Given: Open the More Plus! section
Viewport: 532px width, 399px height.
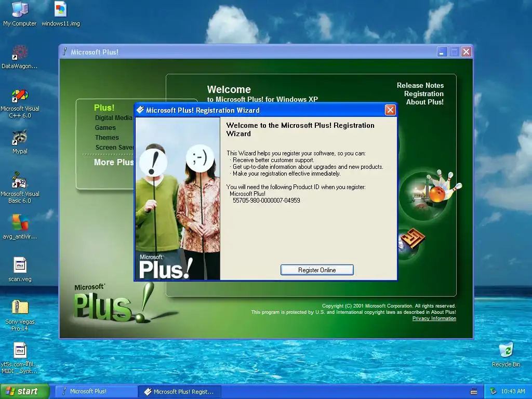Looking at the screenshot, I should click(114, 162).
